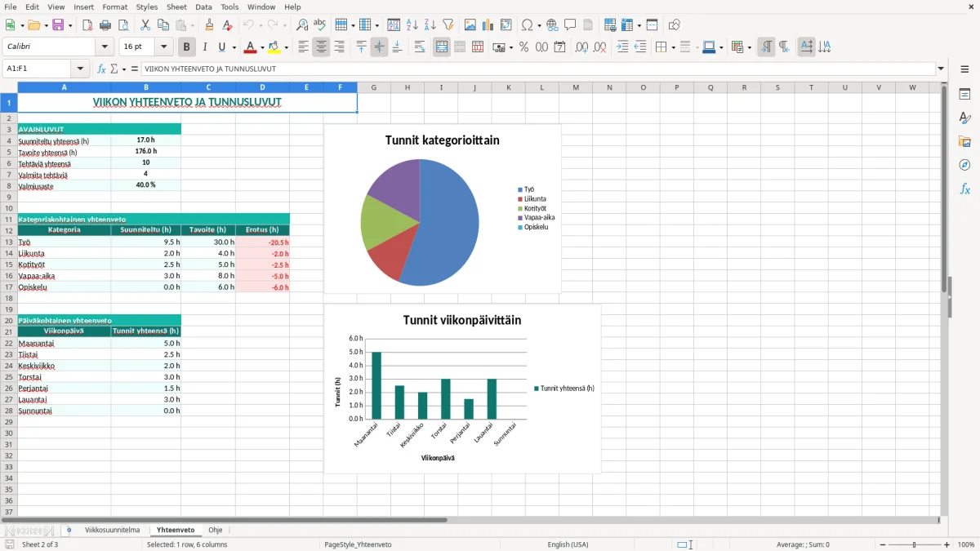980x551 pixels.
Task: Open Print Preview
Action: tap(124, 25)
